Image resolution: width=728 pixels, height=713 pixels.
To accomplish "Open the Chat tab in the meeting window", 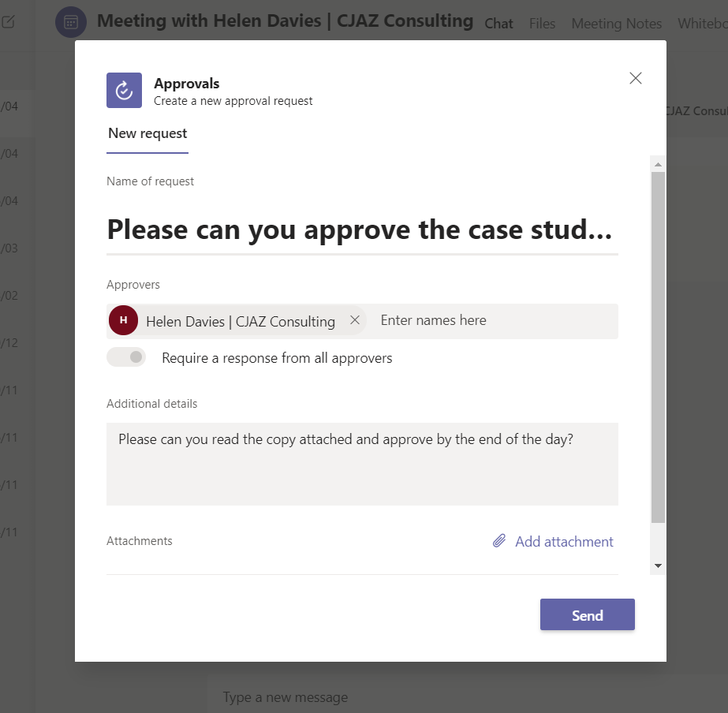I will [x=498, y=23].
